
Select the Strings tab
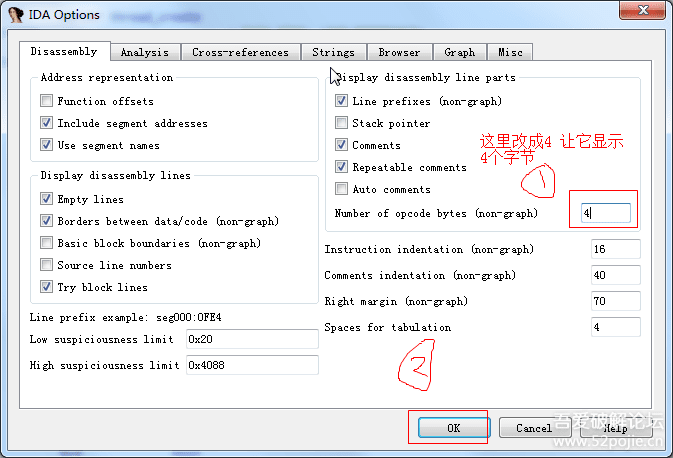[333, 52]
